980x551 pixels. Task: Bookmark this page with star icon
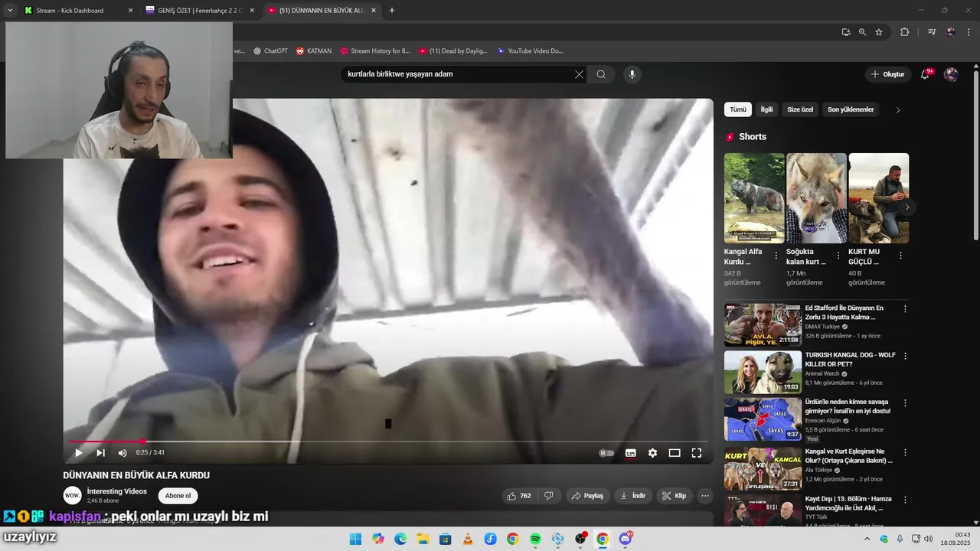pos(879,32)
